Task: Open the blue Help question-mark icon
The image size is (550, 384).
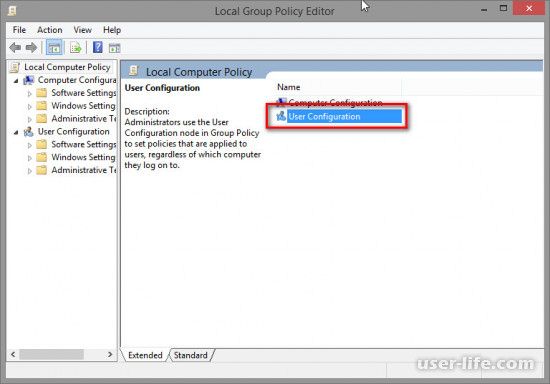Action: pyautogui.click(x=98, y=47)
